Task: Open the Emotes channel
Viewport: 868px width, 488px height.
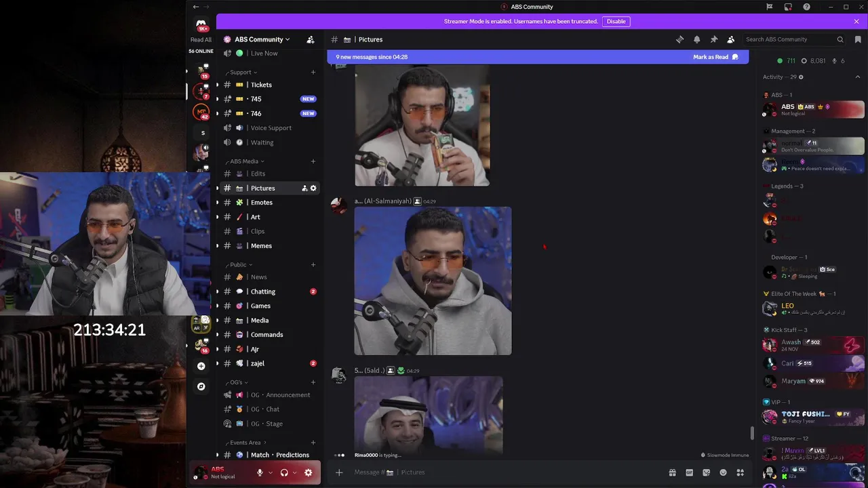Action: (x=270, y=203)
